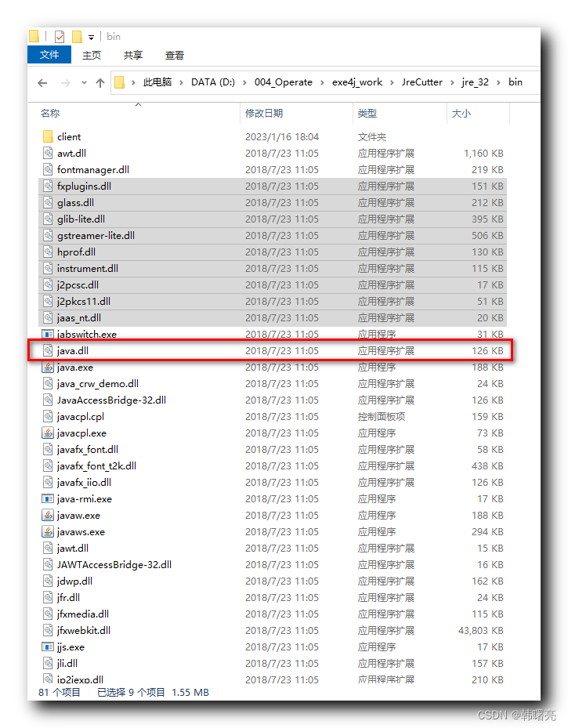Click 004_Operate breadcrumb
Screen dimensions: 568x728
tap(283, 82)
